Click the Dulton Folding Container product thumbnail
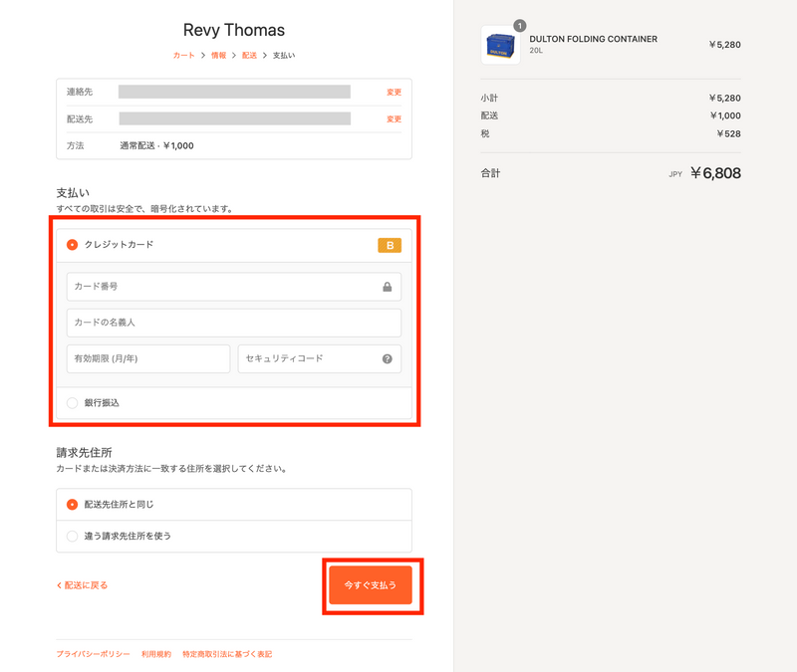Screen dimensions: 797x672 click(500, 46)
